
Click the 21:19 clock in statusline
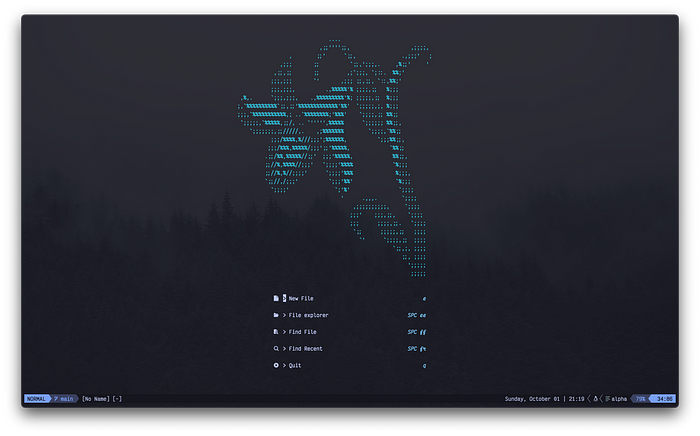coord(576,399)
